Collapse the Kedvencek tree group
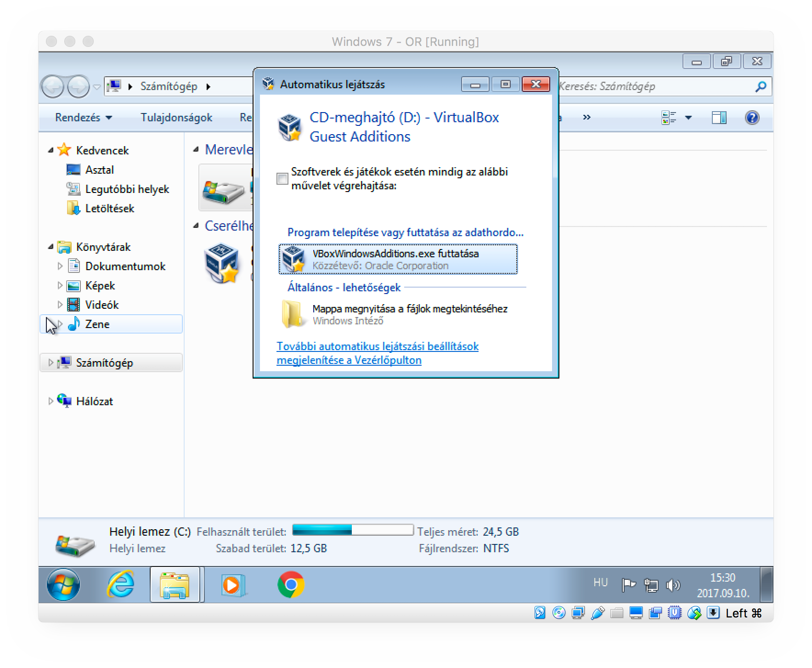This screenshot has height=668, width=812. [x=51, y=150]
